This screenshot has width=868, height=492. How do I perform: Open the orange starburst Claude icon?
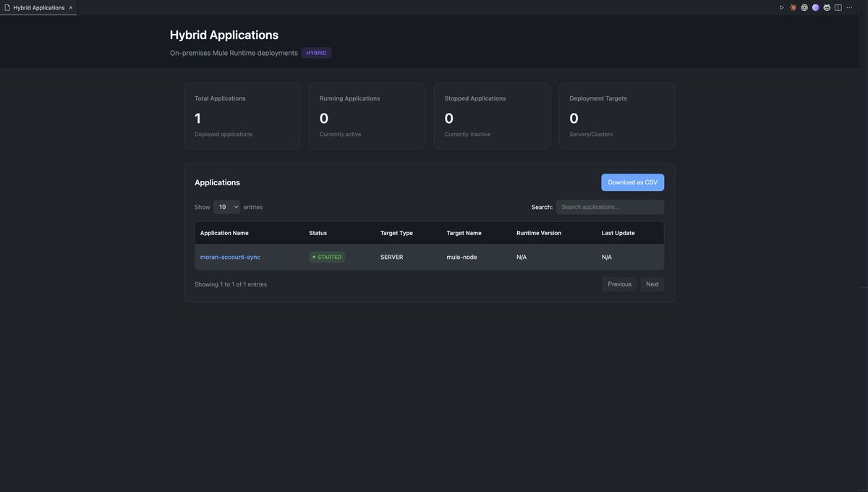(x=793, y=7)
